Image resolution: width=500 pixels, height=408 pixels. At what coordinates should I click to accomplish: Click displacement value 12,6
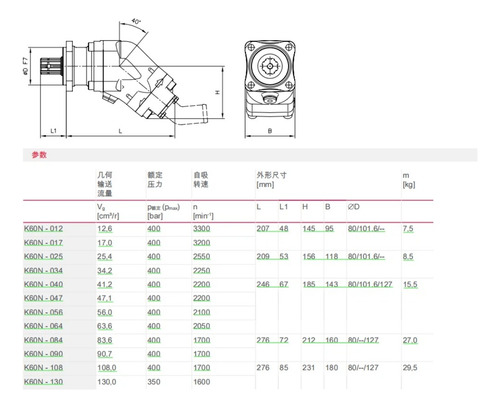[105, 229]
